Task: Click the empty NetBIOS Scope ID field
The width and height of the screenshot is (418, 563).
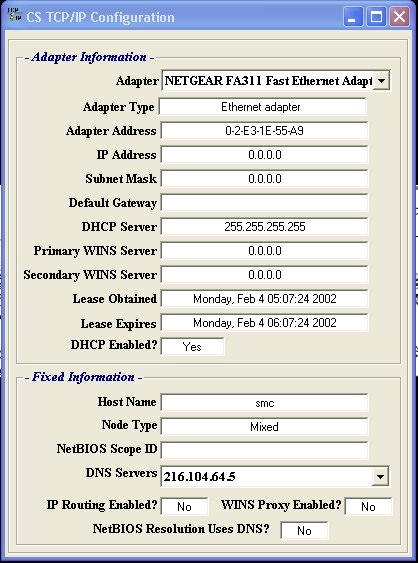Action: point(264,450)
